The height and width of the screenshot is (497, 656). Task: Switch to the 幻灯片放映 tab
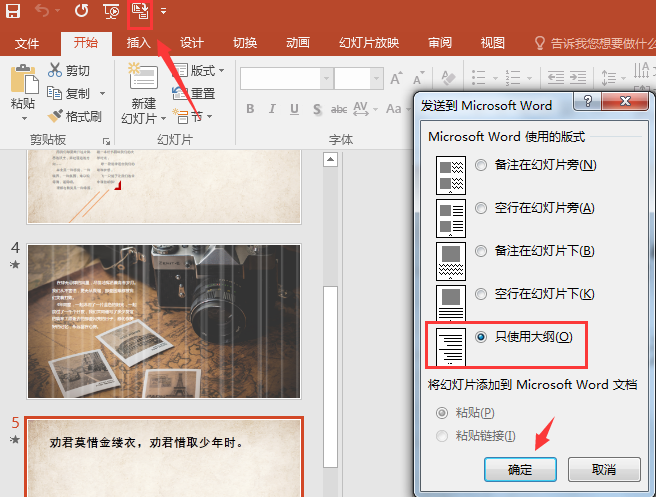click(x=369, y=43)
